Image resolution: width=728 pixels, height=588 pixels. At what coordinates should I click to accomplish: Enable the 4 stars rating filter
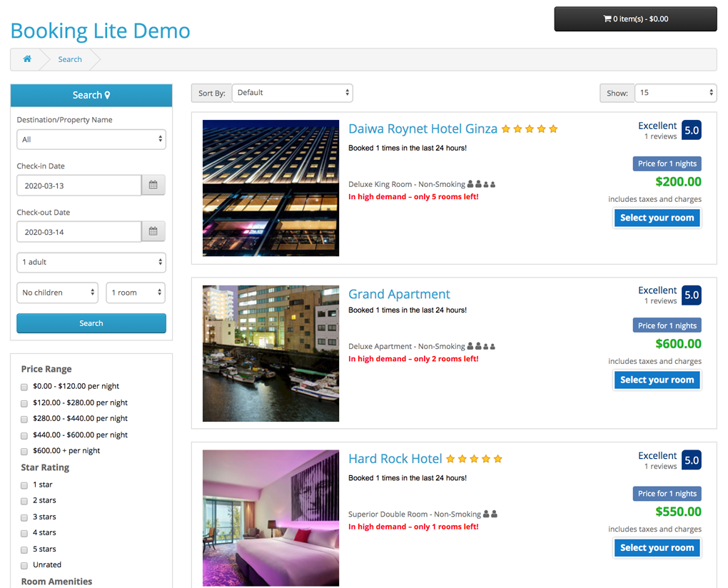pos(24,533)
